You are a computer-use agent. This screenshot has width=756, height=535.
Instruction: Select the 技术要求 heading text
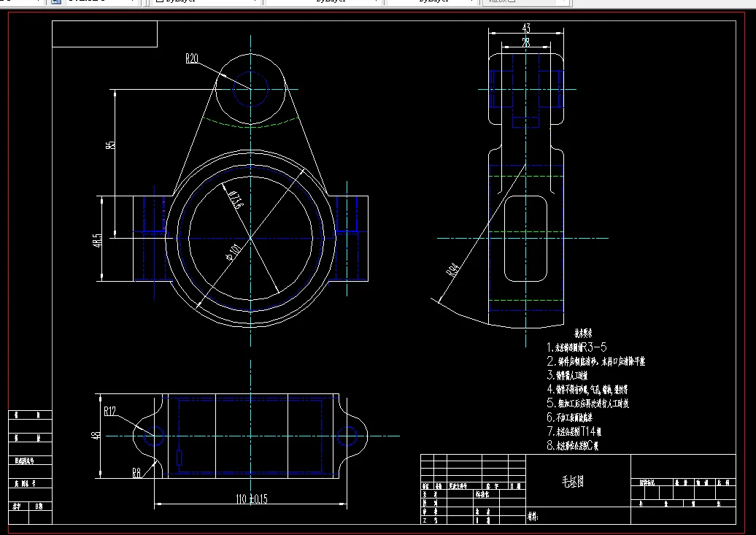tap(583, 333)
